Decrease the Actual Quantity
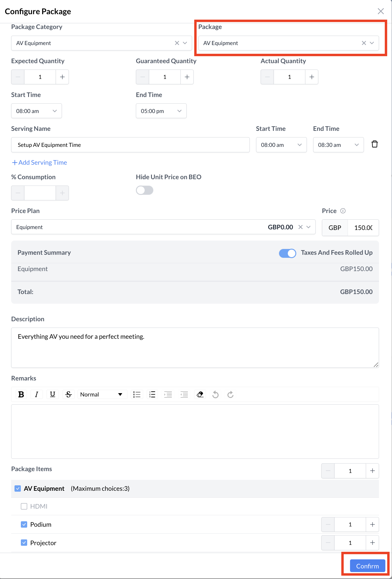 [x=267, y=77]
